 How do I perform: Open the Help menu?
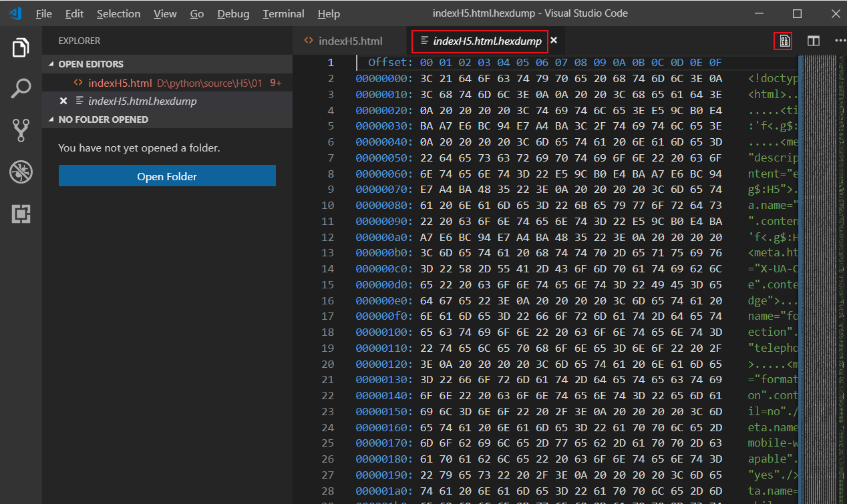tap(329, 13)
